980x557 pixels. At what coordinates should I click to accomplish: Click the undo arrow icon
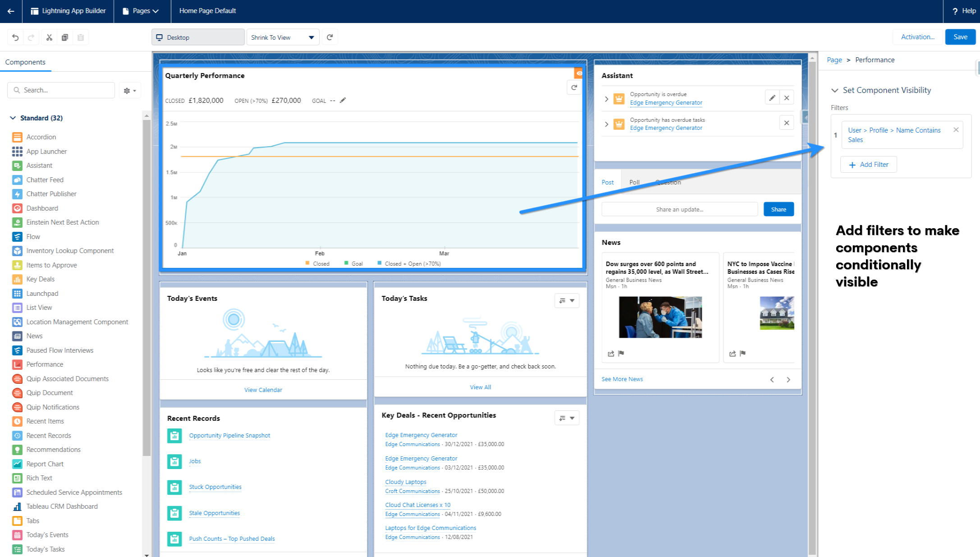point(15,37)
